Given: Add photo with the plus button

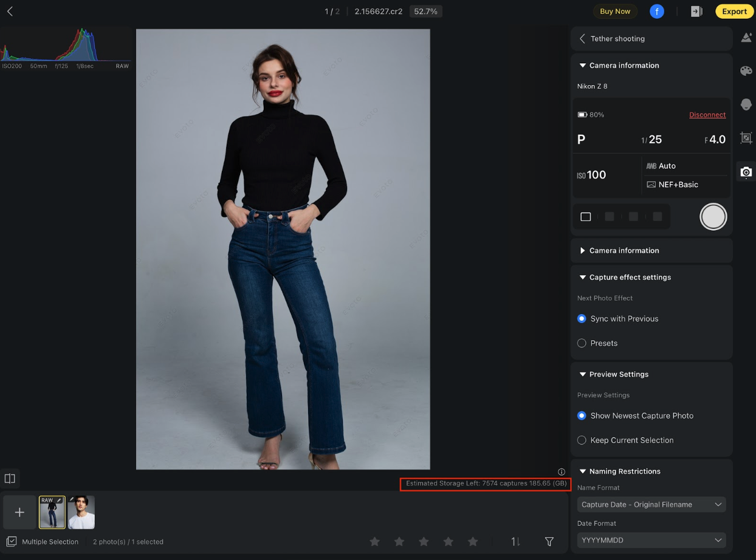Looking at the screenshot, I should 19,513.
